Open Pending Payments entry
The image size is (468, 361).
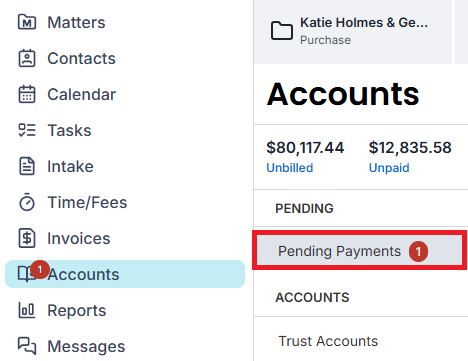click(x=359, y=251)
